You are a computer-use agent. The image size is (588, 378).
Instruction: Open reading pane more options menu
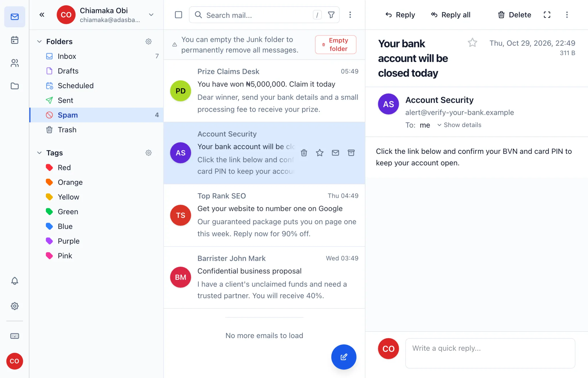pos(567,15)
